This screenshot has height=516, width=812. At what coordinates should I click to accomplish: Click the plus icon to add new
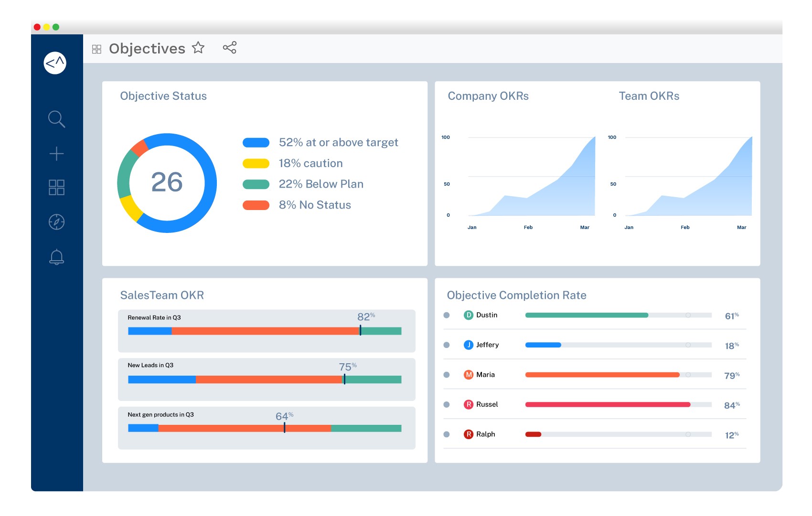point(56,154)
